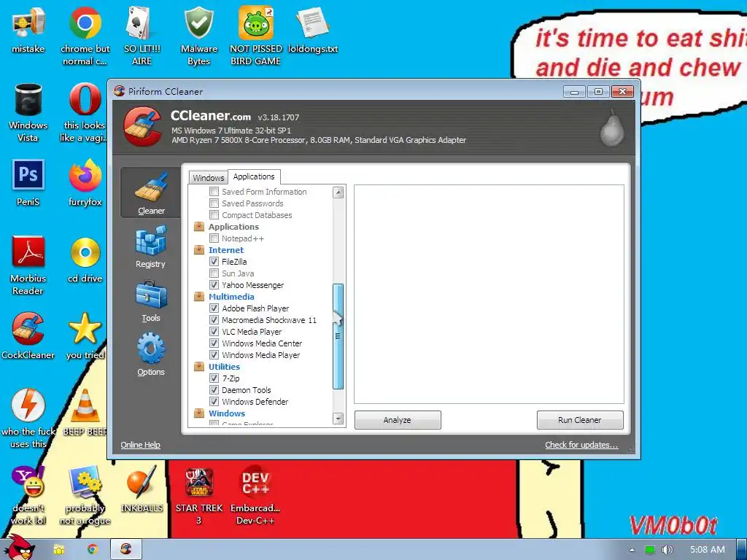Image resolution: width=747 pixels, height=560 pixels.
Task: Uncheck the Windows Defender checkbox
Action: click(214, 402)
